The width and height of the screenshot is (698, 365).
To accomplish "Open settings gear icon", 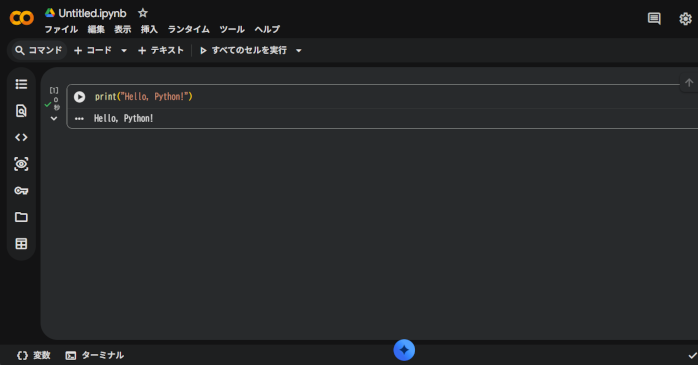I will tap(686, 18).
